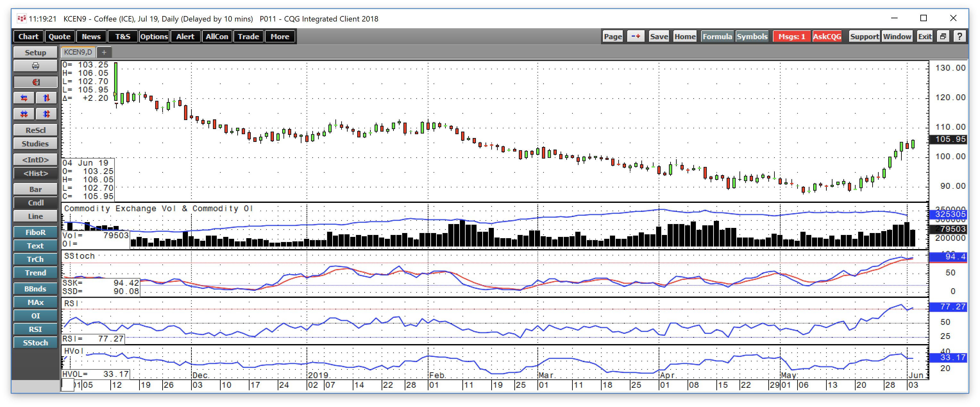Click the Page button
This screenshot has height=407, width=980.
(612, 37)
